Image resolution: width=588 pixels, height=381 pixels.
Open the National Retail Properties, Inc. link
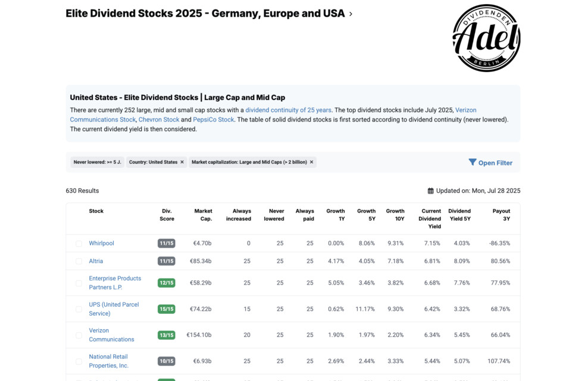tap(108, 361)
